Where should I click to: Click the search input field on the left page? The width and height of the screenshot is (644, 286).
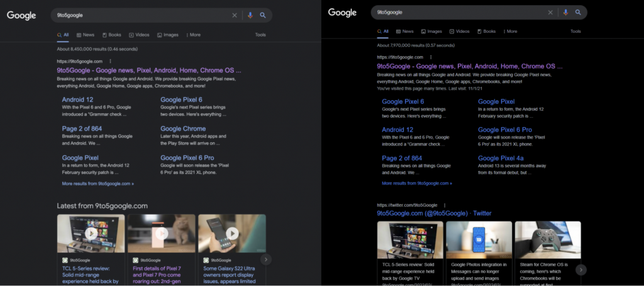point(138,15)
